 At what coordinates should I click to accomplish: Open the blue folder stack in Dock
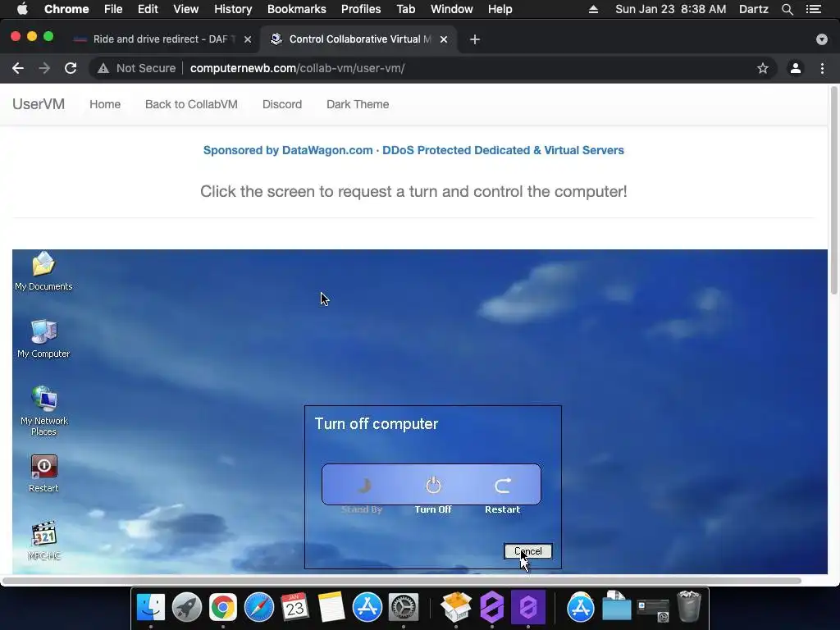coord(616,606)
